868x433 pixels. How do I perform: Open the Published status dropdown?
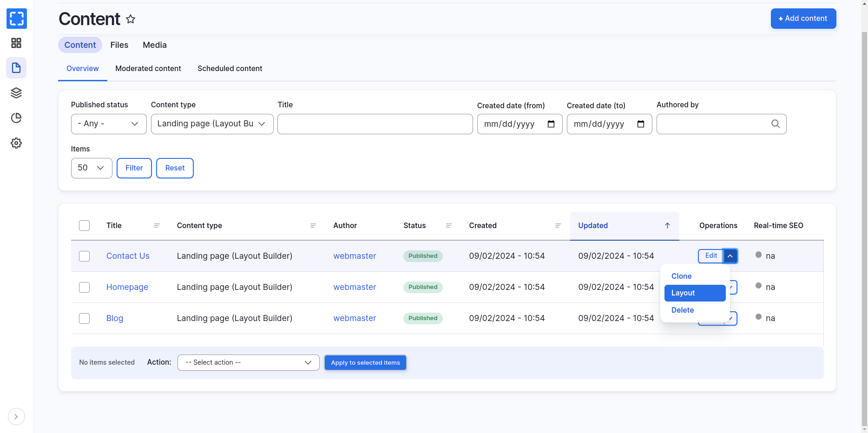pyautogui.click(x=109, y=124)
